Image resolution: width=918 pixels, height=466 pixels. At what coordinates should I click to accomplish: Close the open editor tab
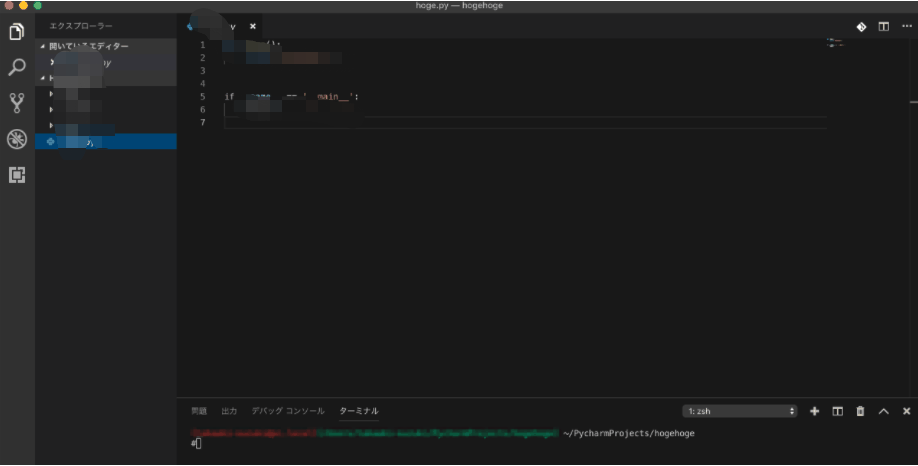252,26
